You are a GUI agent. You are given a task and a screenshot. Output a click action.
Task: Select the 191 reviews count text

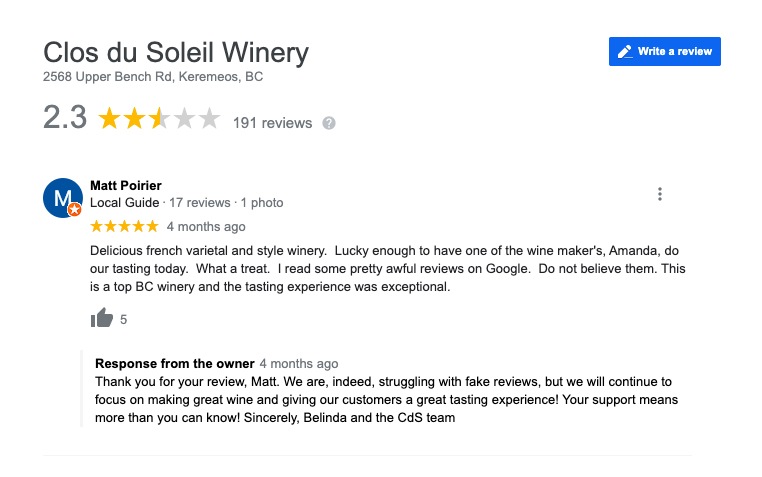click(x=272, y=123)
